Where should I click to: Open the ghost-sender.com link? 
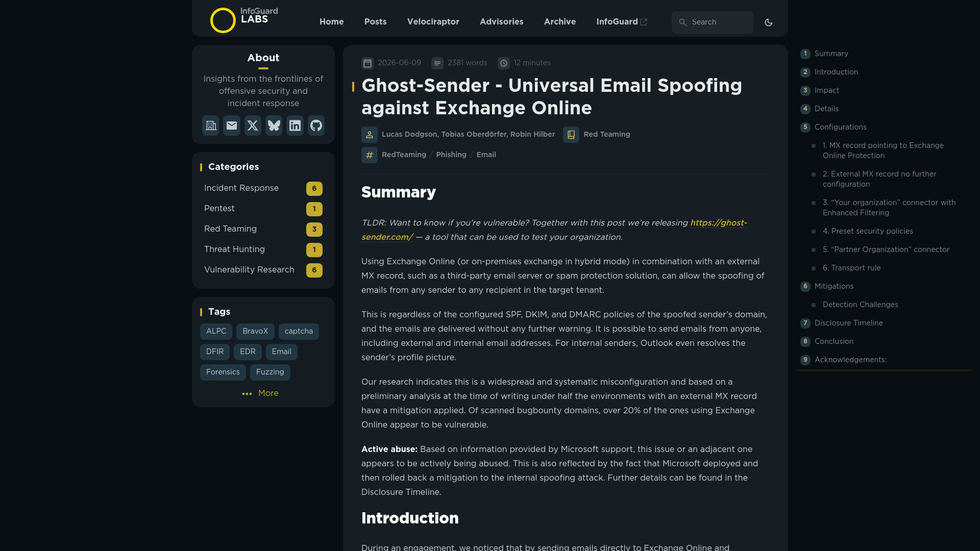(719, 223)
